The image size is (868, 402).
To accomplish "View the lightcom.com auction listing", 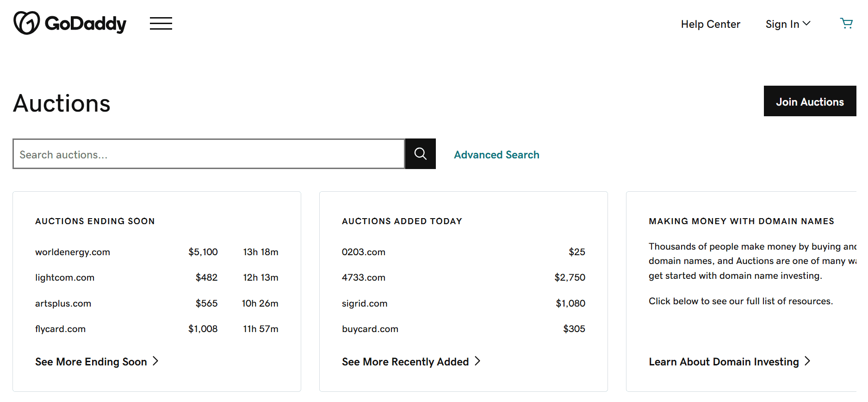I will click(x=65, y=277).
